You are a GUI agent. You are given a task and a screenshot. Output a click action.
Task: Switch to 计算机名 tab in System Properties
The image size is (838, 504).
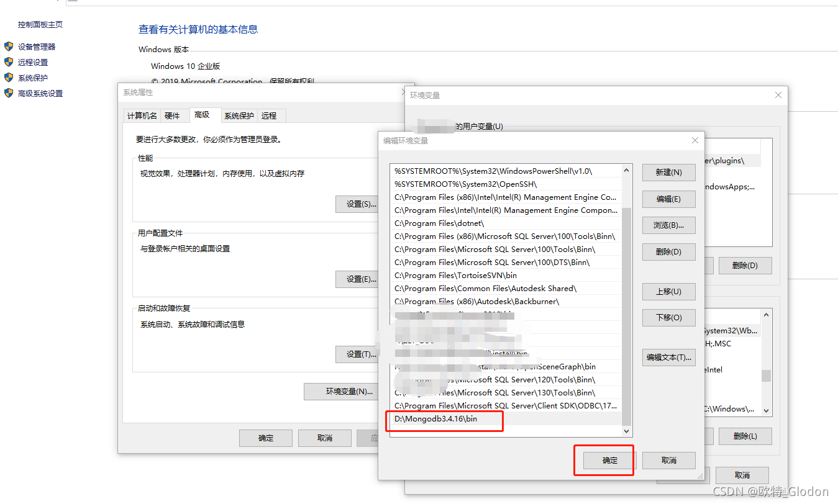tap(142, 115)
